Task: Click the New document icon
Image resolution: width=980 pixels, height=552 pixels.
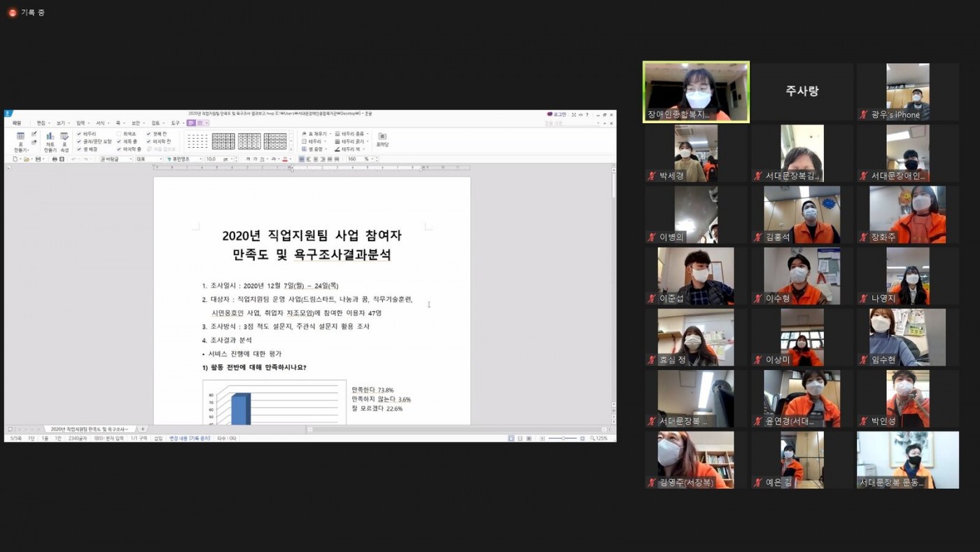Action: [15, 159]
